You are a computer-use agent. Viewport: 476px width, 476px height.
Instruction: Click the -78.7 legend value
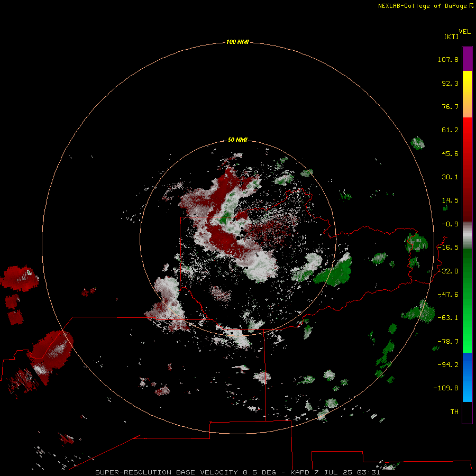tap(448, 342)
